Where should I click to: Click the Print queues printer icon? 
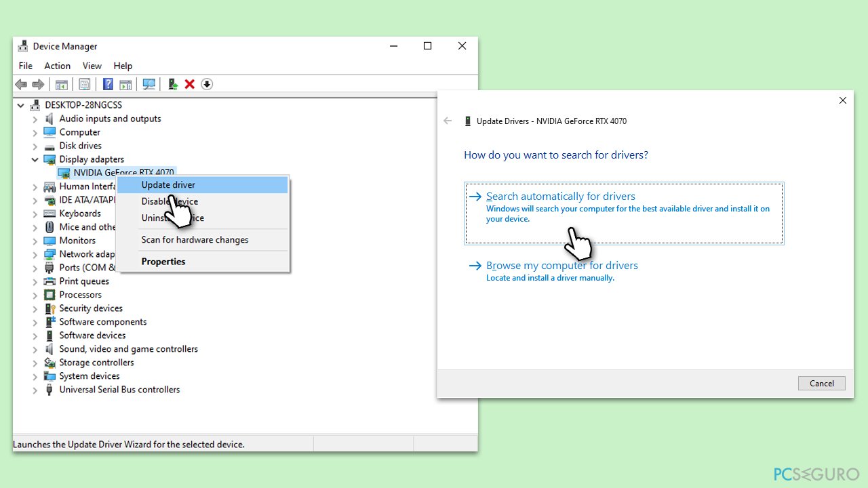(50, 281)
